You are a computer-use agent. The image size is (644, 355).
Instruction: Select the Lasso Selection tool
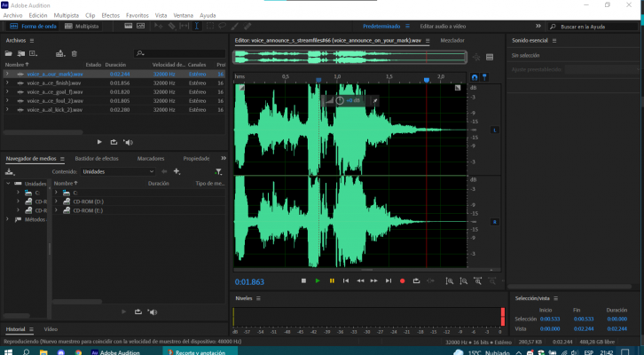point(222,27)
